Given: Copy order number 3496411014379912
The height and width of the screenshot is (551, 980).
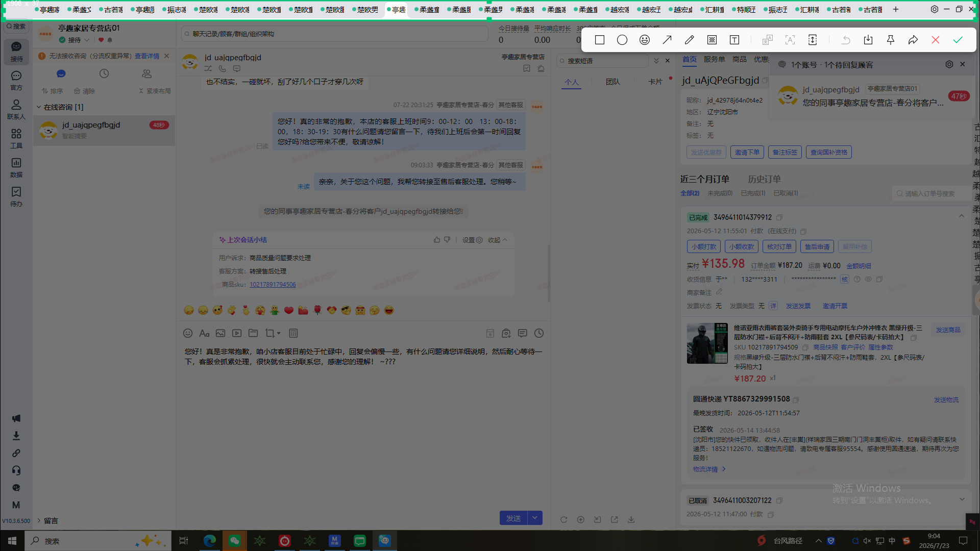Looking at the screenshot, I should 779,217.
